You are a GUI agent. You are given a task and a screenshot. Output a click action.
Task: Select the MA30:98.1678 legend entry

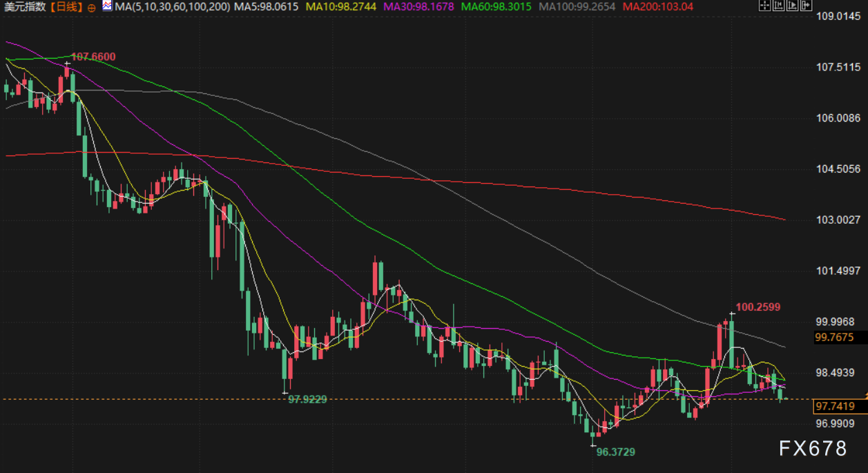click(x=420, y=6)
